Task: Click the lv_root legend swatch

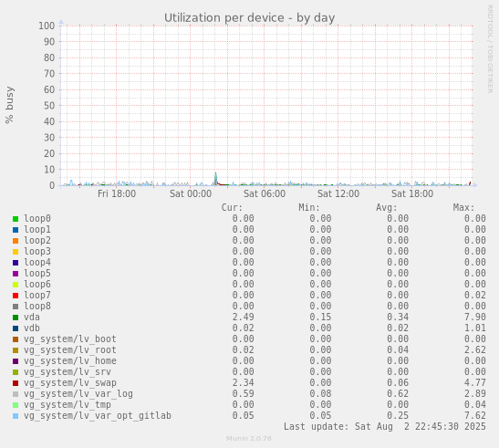Action: [x=16, y=350]
